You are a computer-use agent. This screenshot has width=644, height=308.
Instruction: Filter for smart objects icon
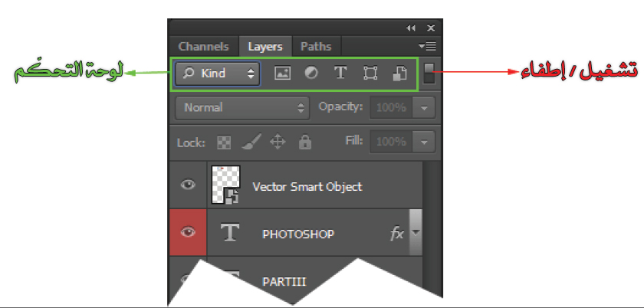coord(399,74)
